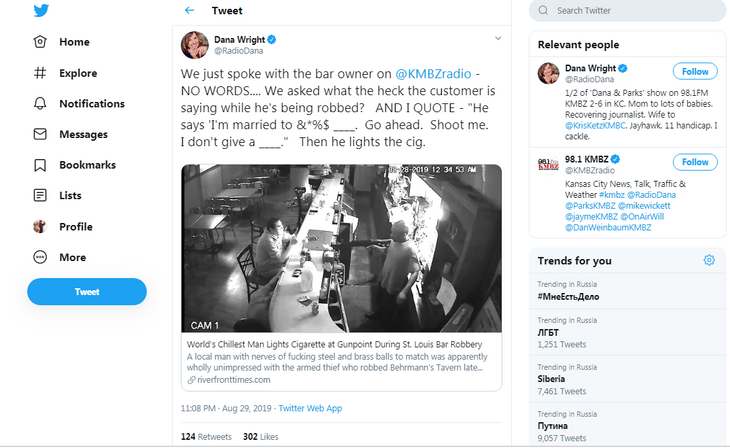
Task: Open the @KMBZradio mention link
Action: point(431,75)
